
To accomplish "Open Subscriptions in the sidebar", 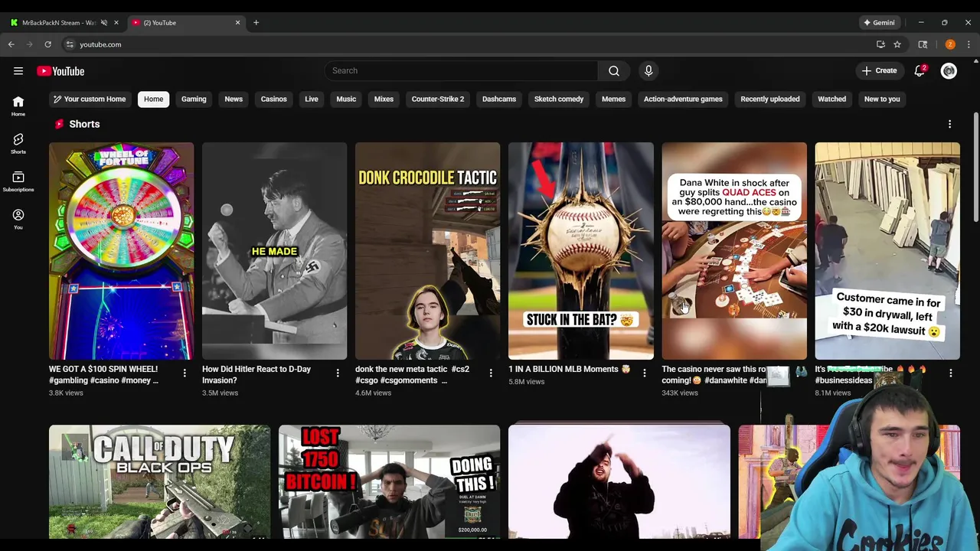I will (18, 181).
